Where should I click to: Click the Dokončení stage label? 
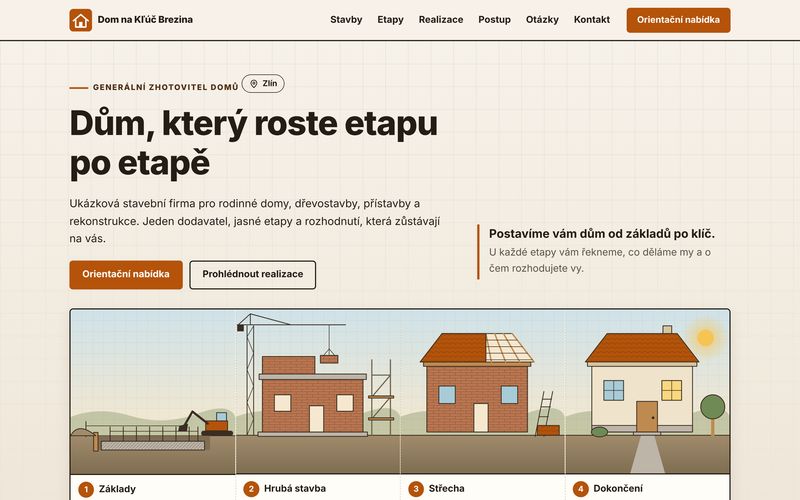pyautogui.click(x=618, y=488)
